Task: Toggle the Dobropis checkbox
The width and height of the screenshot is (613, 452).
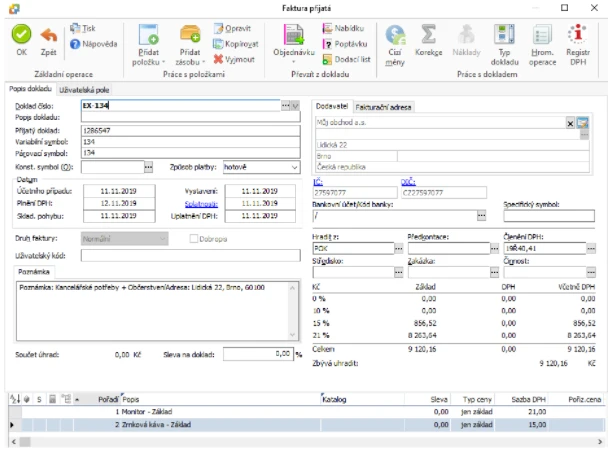Action: coord(194,239)
